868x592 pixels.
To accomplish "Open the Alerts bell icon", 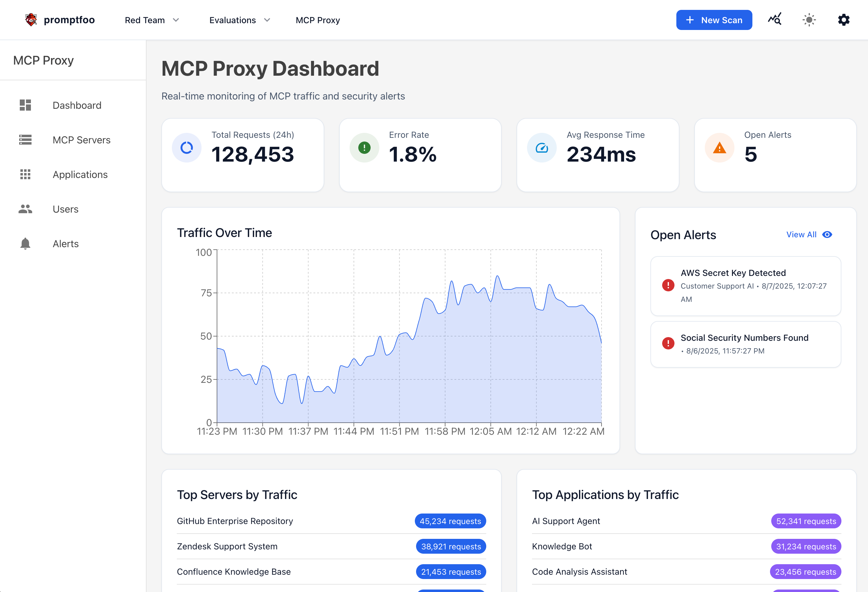I will pyautogui.click(x=25, y=243).
